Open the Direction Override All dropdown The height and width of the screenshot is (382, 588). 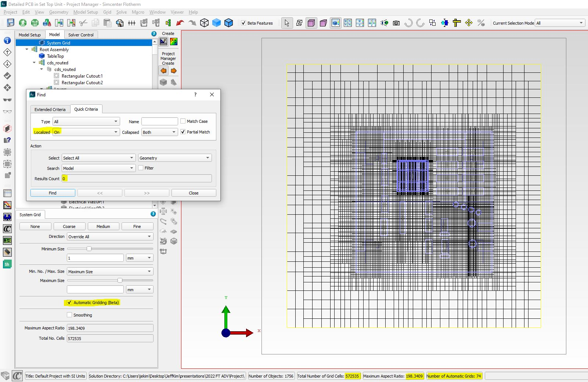(x=109, y=236)
